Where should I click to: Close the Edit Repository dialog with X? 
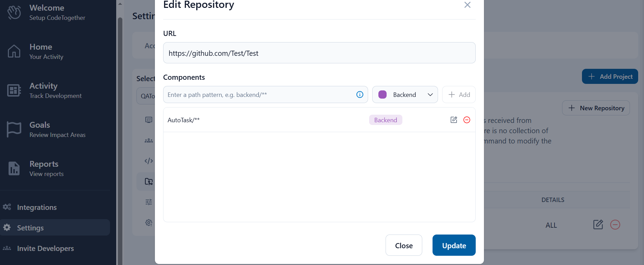[x=467, y=5]
